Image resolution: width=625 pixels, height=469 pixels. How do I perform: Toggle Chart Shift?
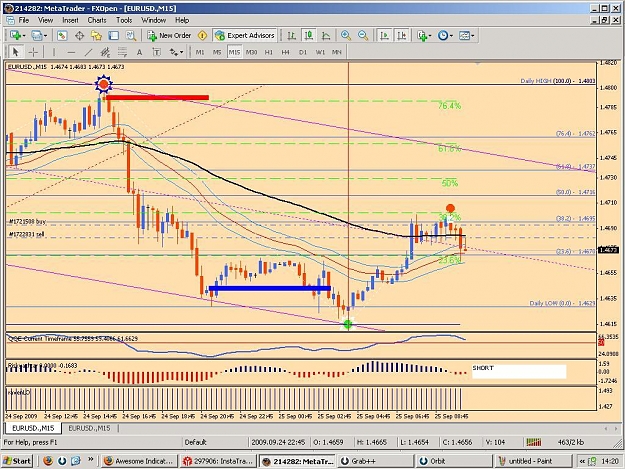[x=401, y=35]
